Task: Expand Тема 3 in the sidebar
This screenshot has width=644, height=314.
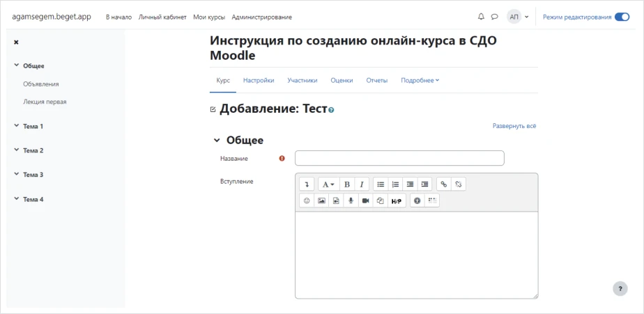Action: click(17, 175)
